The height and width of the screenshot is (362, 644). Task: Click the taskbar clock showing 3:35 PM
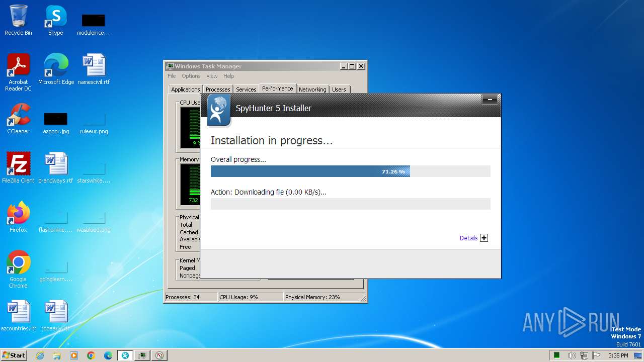pyautogui.click(x=618, y=355)
